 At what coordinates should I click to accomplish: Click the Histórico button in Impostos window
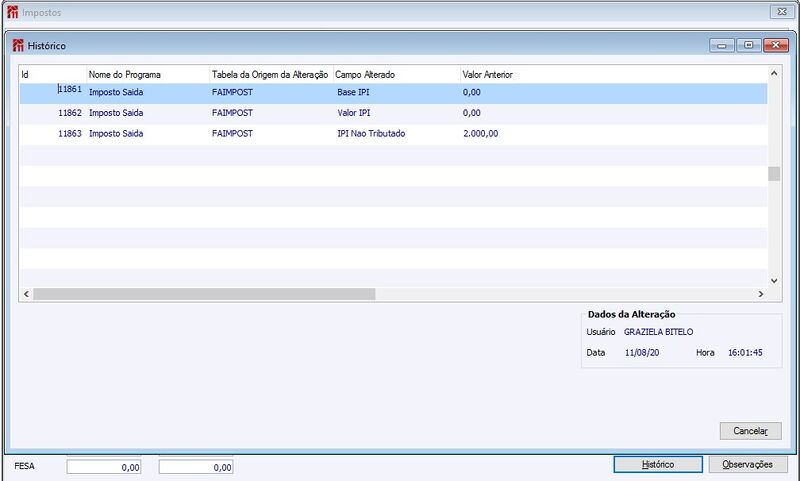[x=658, y=465]
